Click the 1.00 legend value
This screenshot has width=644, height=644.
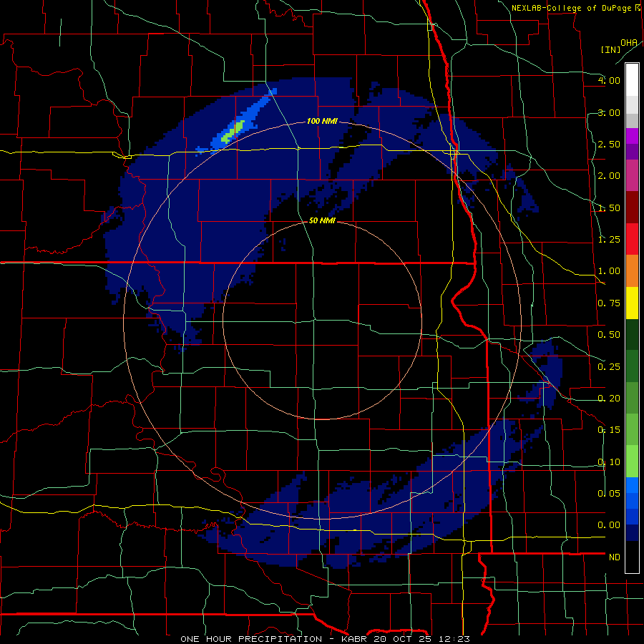click(609, 271)
